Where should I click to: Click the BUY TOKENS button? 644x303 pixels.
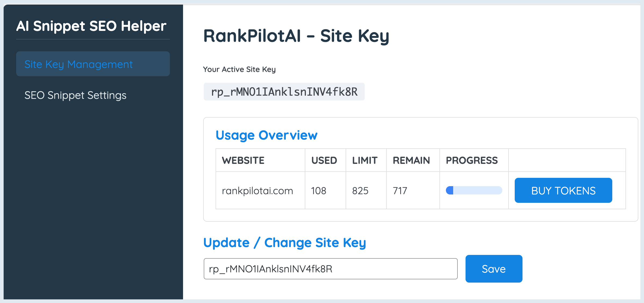(563, 190)
